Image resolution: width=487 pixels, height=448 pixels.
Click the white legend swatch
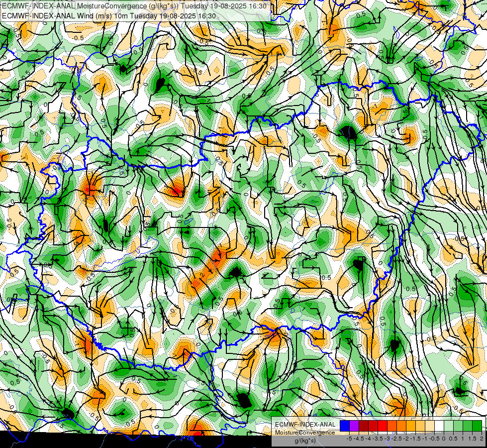(439, 426)
